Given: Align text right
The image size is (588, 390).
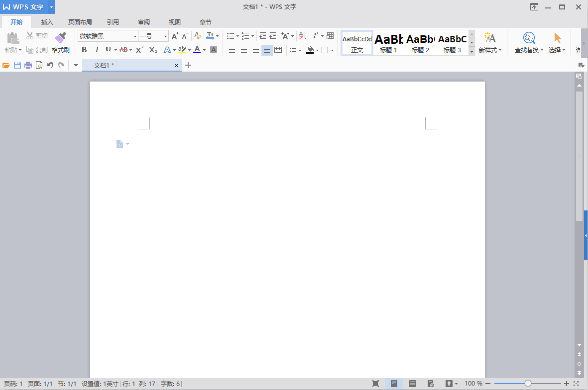Looking at the screenshot, I should point(256,50).
